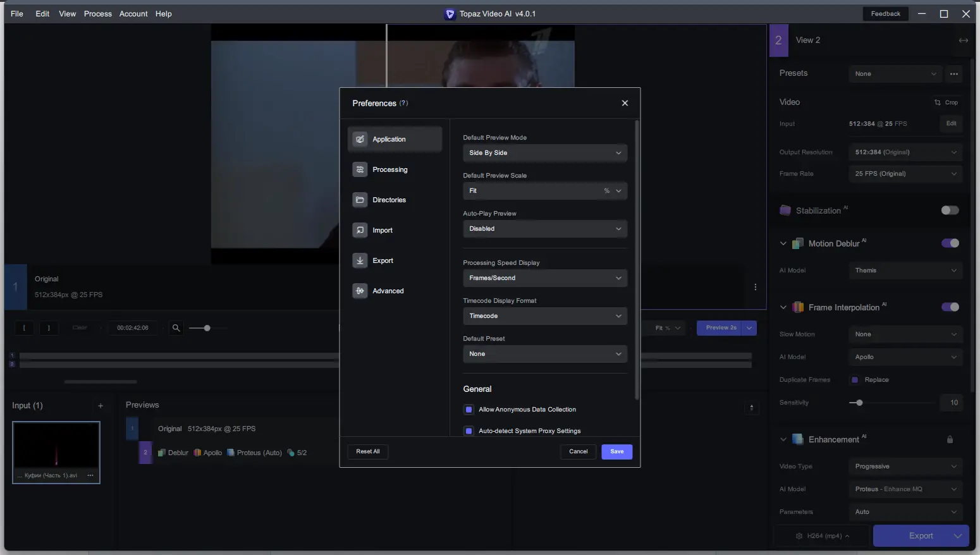This screenshot has width=980, height=555.
Task: Open the File menu
Action: pos(17,14)
